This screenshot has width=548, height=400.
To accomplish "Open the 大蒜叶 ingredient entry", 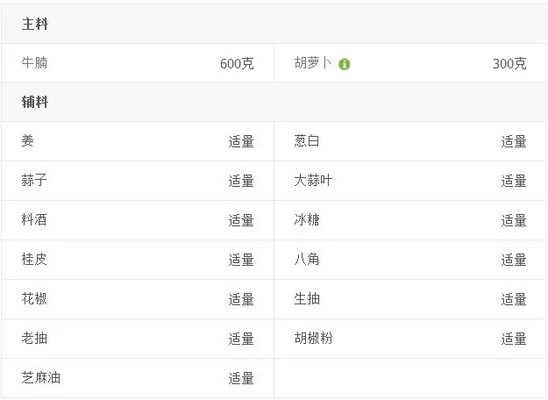I will (313, 180).
